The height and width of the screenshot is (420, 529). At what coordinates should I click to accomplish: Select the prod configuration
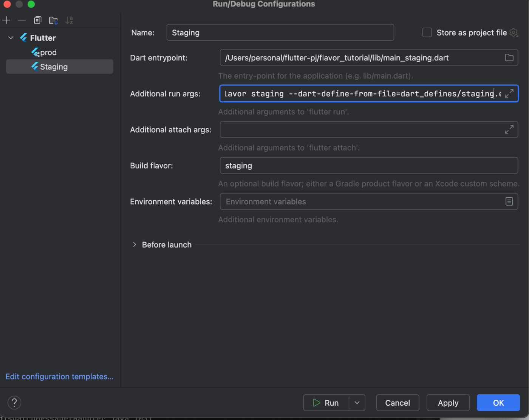48,52
